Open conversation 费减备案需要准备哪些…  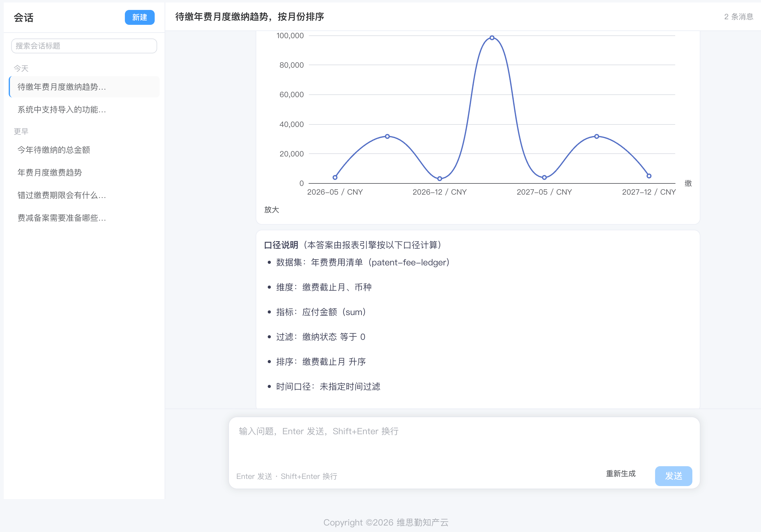pos(84,218)
